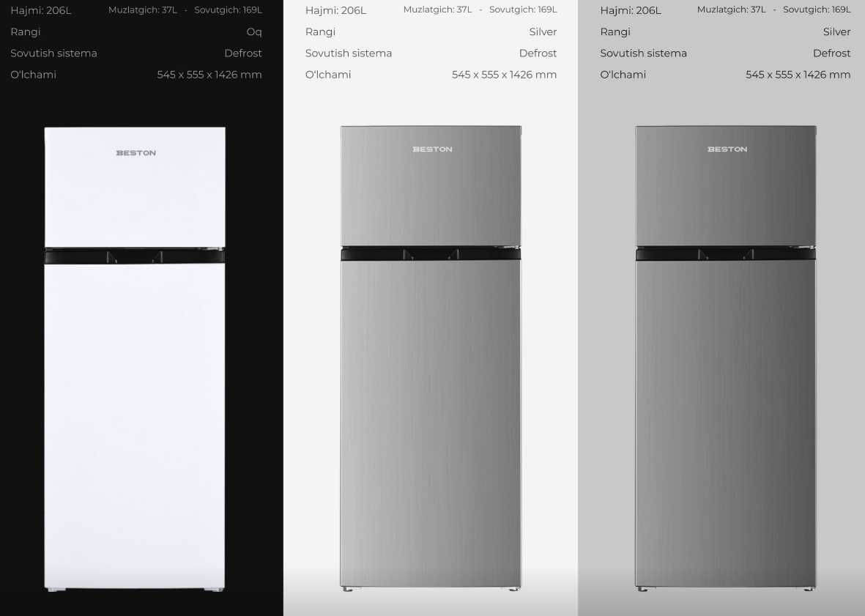Click the 'Silver' value in the gray panel
The width and height of the screenshot is (865, 616).
click(x=837, y=32)
